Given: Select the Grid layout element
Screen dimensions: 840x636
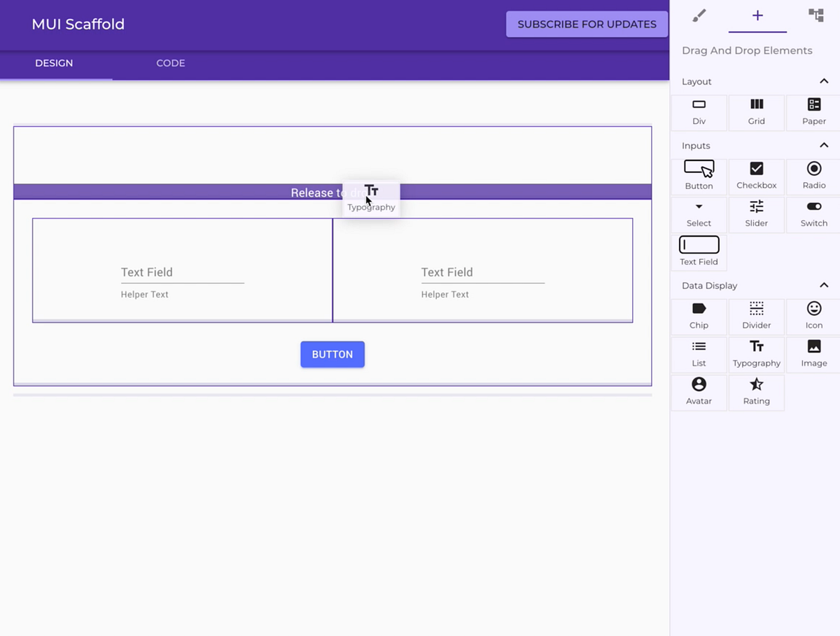Looking at the screenshot, I should (756, 112).
